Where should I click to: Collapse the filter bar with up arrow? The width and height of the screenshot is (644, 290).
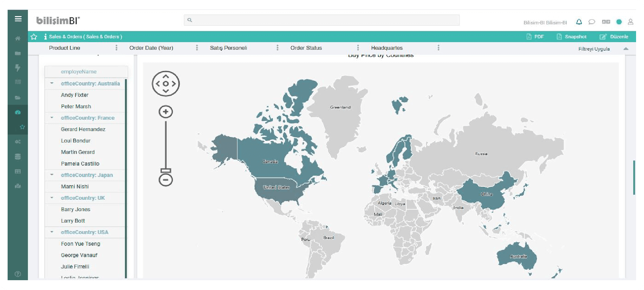(626, 49)
